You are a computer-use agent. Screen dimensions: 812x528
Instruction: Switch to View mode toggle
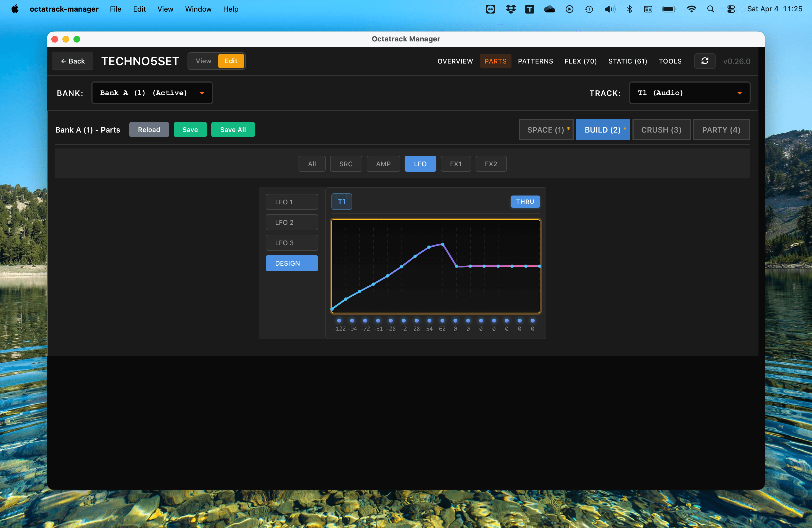click(203, 61)
